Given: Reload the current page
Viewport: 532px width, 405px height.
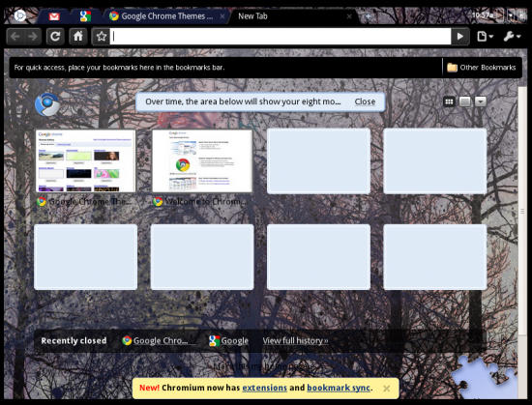Looking at the screenshot, I should pyautogui.click(x=55, y=37).
